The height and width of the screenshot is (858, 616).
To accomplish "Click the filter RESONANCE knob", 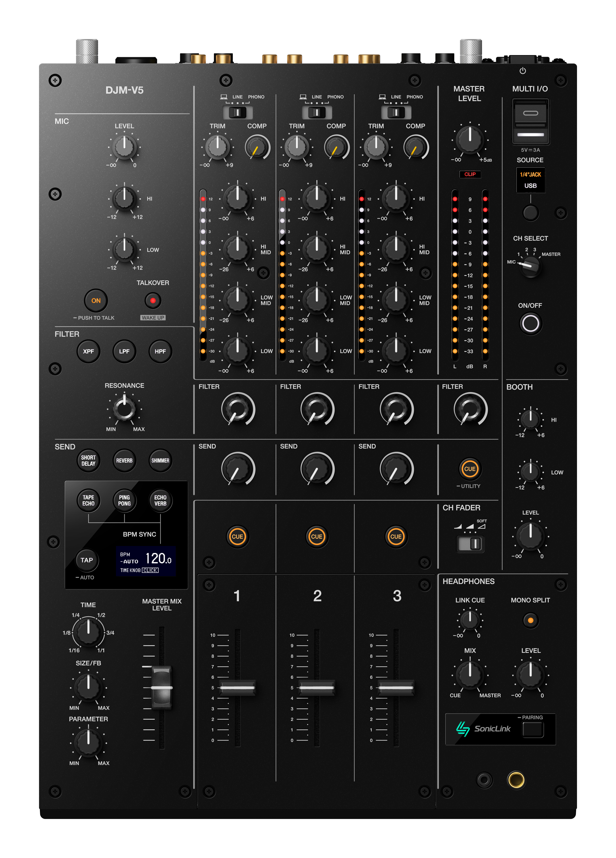I will 124,408.
